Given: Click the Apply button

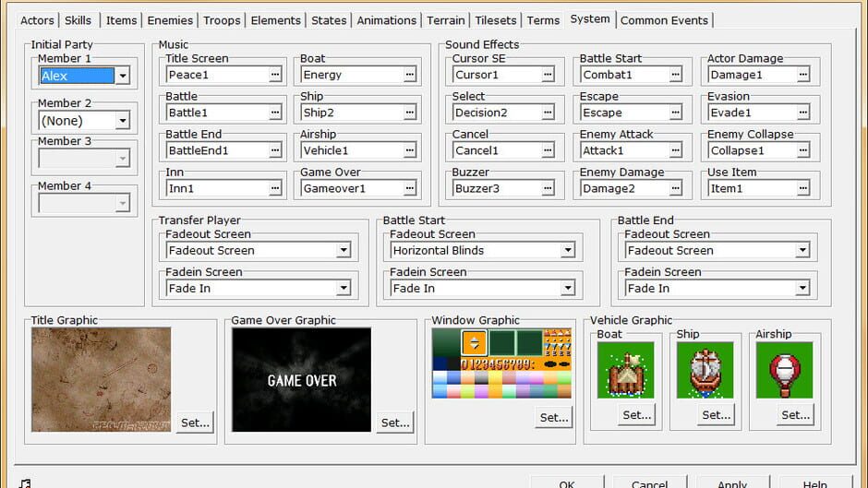Looking at the screenshot, I should (x=732, y=482).
